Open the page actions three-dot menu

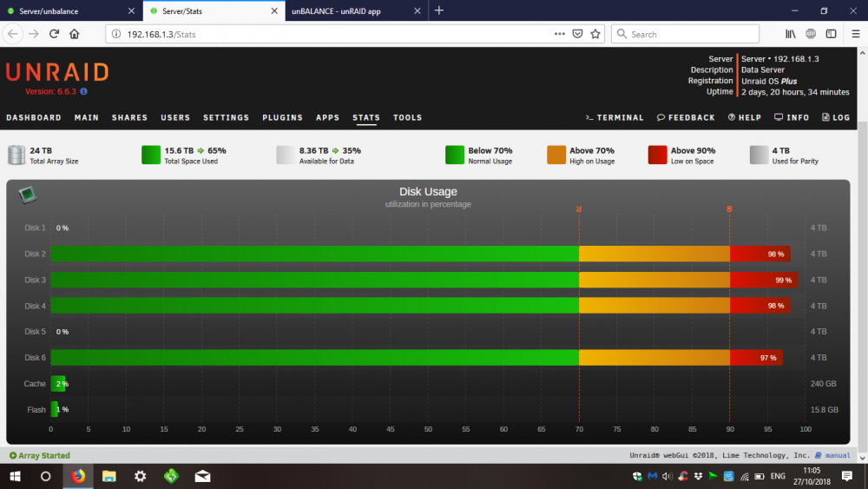[x=559, y=34]
